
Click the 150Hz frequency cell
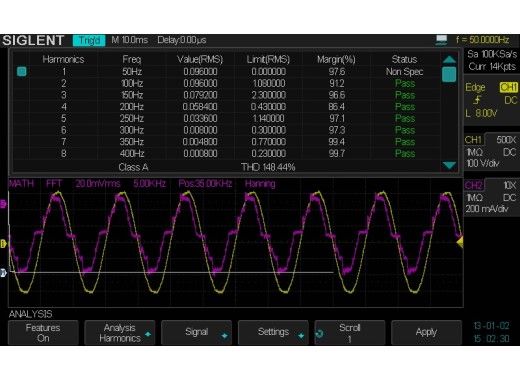pos(132,95)
